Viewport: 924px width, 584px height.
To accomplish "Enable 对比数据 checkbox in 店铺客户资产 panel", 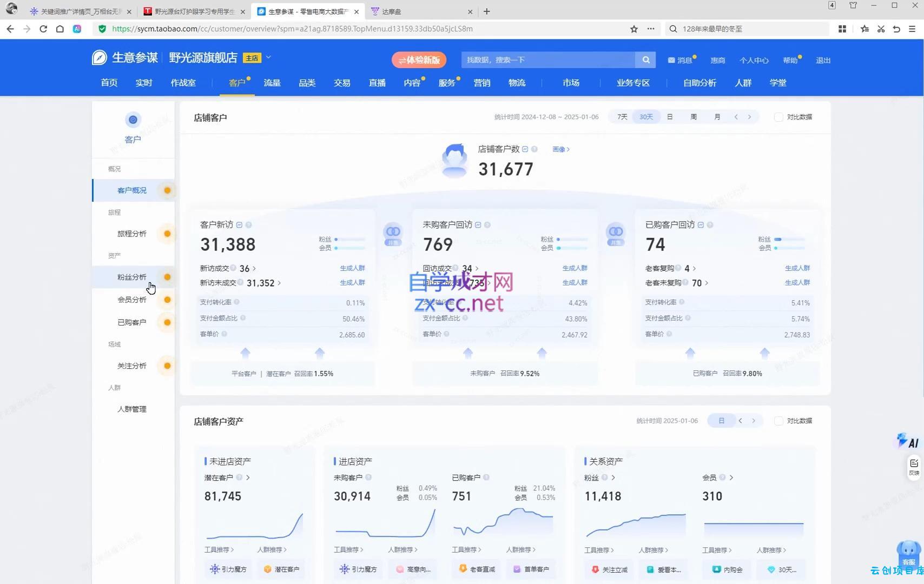I will click(778, 421).
